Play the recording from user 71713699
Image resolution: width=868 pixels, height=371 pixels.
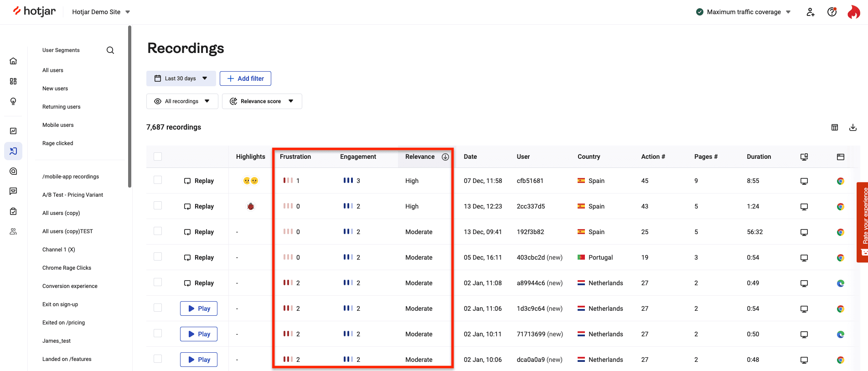tap(199, 334)
